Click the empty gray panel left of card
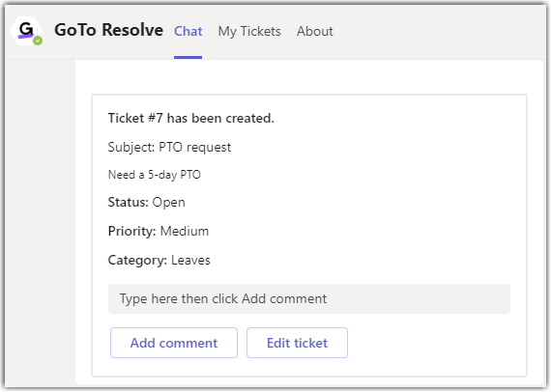The image size is (551, 392). (41, 223)
